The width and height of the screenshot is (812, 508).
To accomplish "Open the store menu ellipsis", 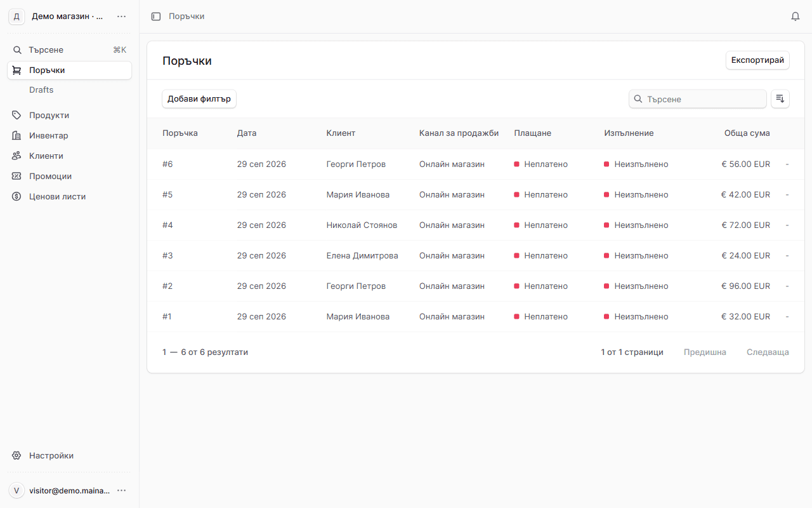I will click(x=122, y=17).
